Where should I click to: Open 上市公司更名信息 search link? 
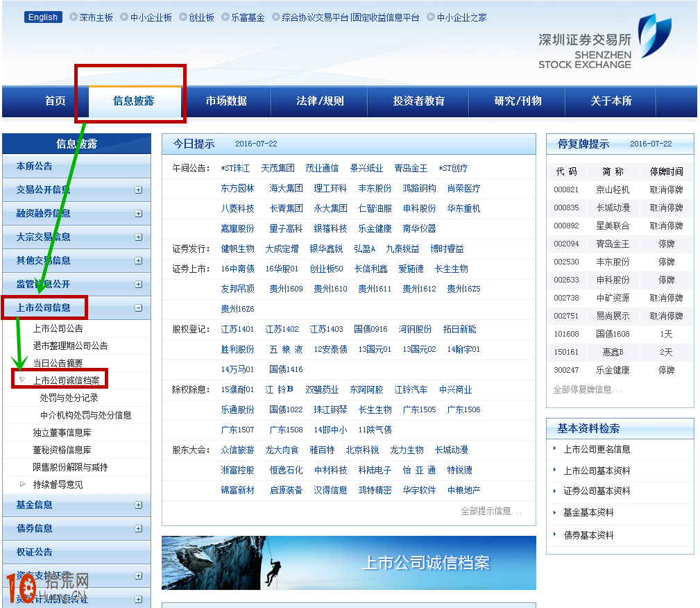(597, 450)
